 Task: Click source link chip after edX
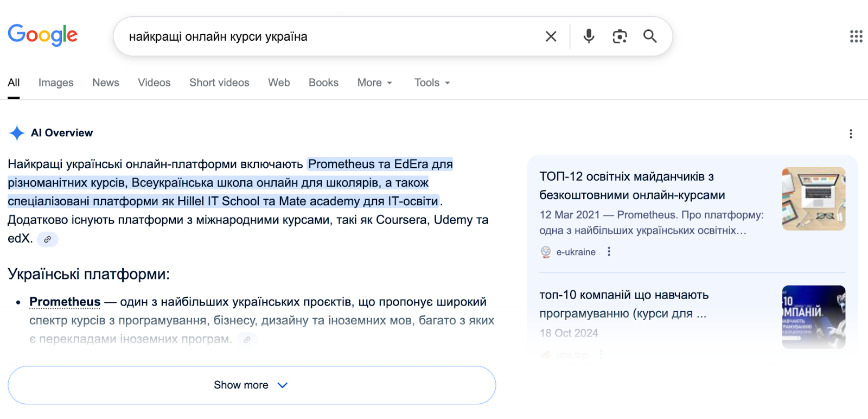point(47,239)
